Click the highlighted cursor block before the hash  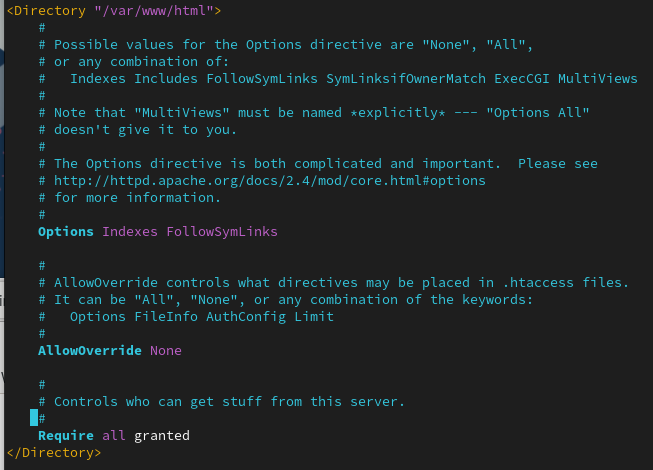34,418
